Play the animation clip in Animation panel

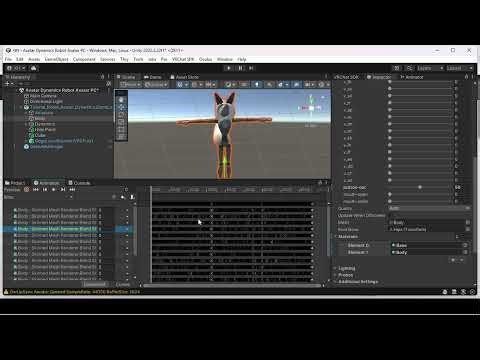(54, 189)
